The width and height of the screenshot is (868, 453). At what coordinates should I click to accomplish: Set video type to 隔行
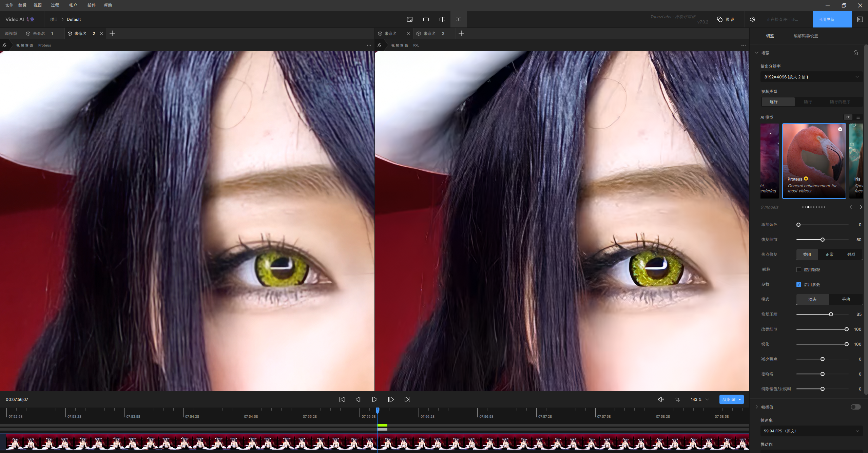point(808,102)
